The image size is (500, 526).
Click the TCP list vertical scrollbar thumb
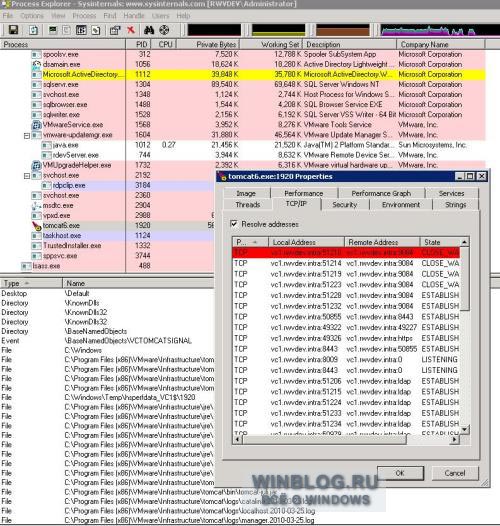pos(464,278)
